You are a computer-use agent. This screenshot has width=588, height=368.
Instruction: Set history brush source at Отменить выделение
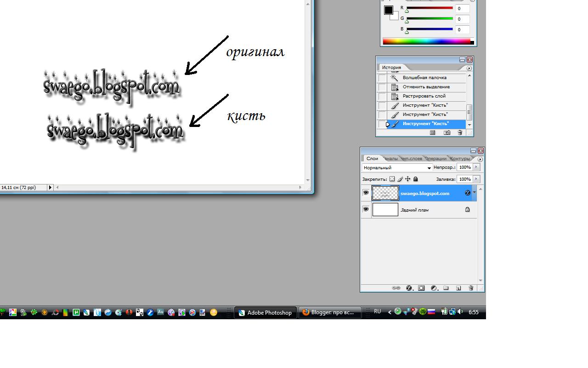382,87
